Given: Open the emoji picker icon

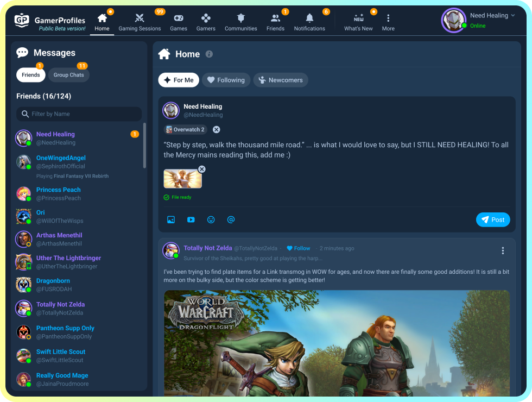Looking at the screenshot, I should point(211,219).
